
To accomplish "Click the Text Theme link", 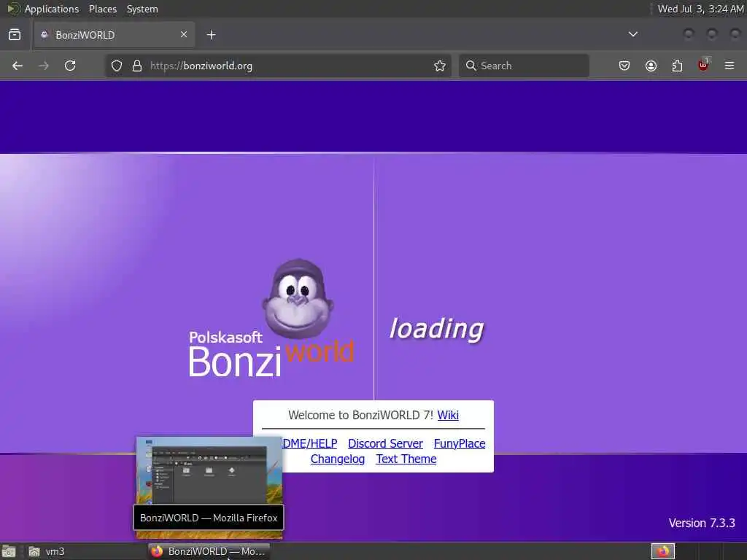I will point(406,459).
